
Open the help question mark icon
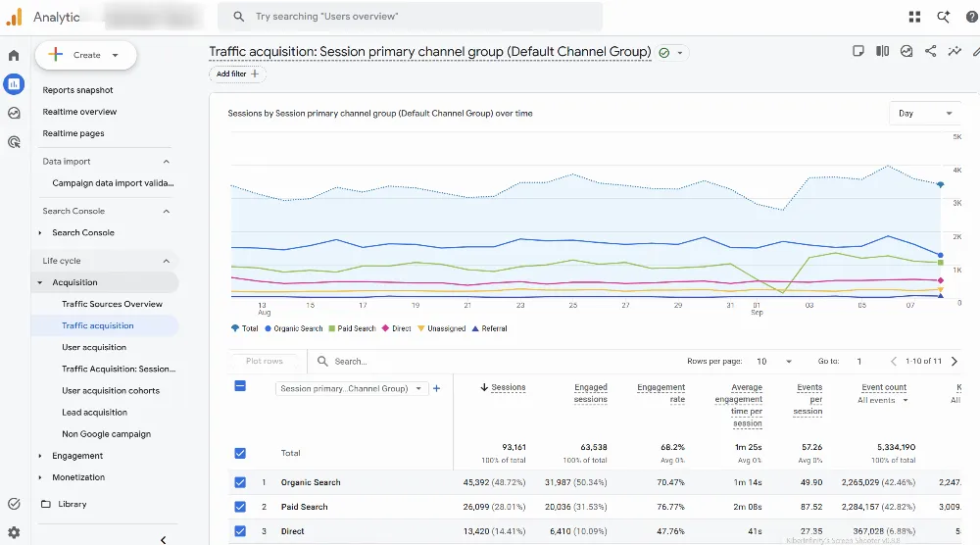[972, 17]
